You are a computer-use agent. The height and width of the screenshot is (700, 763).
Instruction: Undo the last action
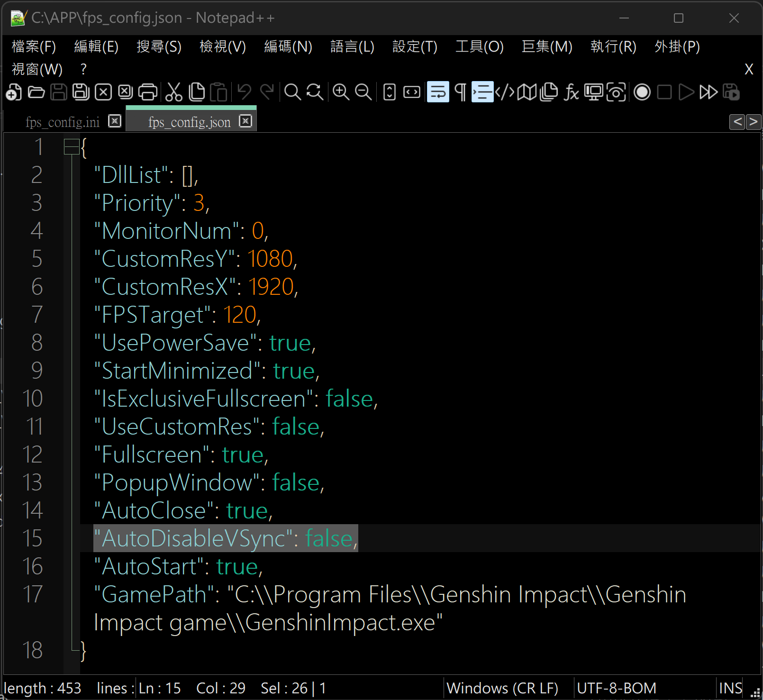[245, 92]
